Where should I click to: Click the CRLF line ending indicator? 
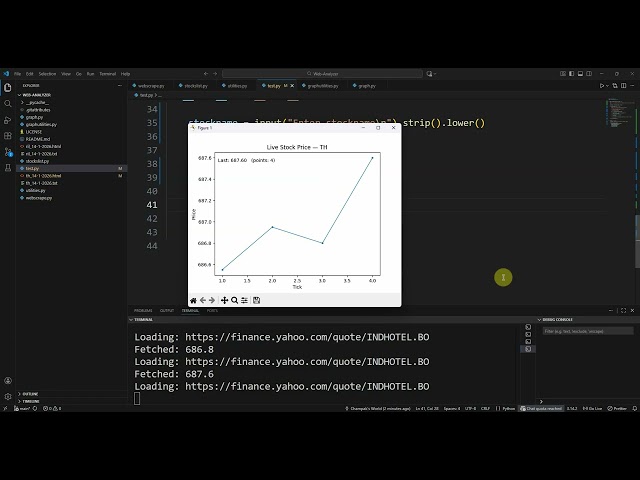[485, 408]
